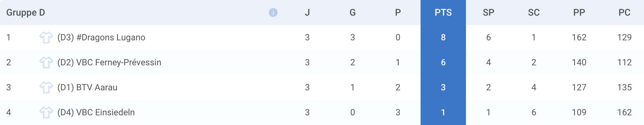The height and width of the screenshot is (125, 644).
Task: Click the points value 8 for Dragons Lugano
Action: pos(443,37)
